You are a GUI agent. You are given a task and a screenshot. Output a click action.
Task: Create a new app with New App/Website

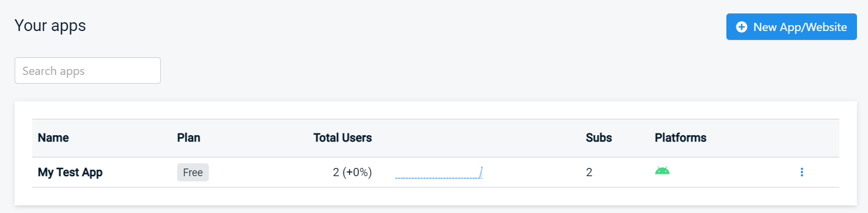tap(791, 27)
